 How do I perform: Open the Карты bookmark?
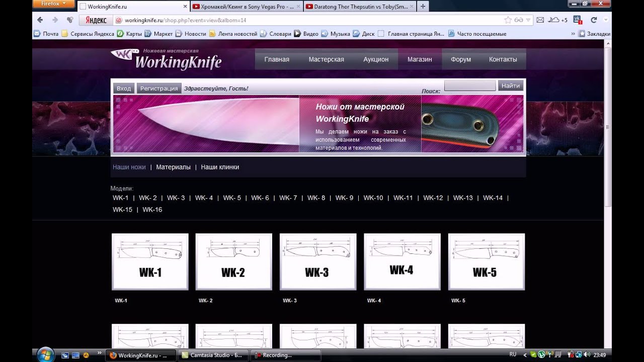(129, 34)
